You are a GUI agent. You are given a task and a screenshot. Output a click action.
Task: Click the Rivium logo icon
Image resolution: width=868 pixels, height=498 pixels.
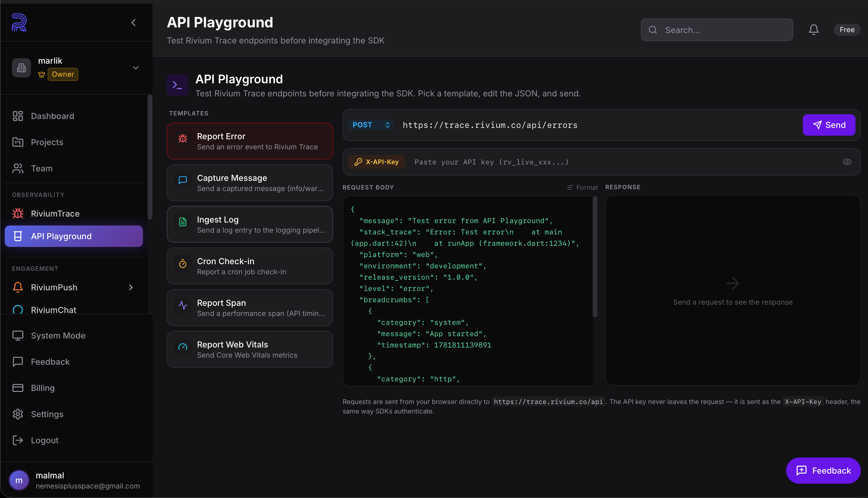point(19,23)
